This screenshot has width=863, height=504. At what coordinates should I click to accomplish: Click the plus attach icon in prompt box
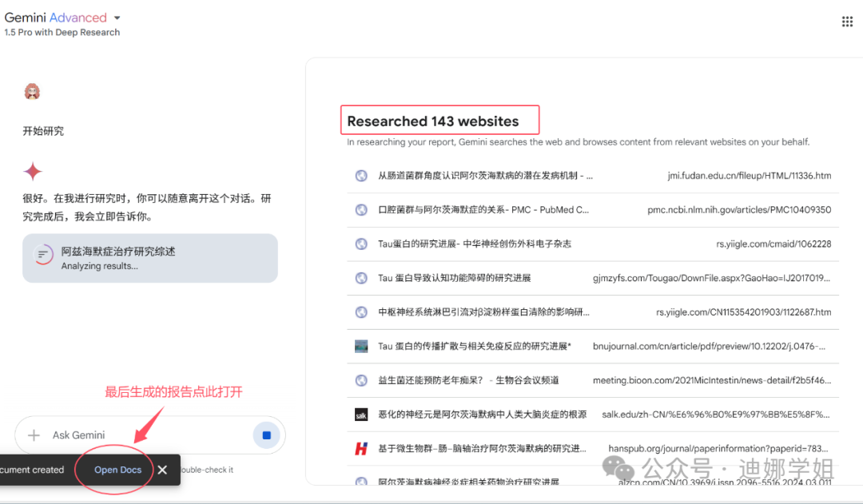tap(34, 435)
